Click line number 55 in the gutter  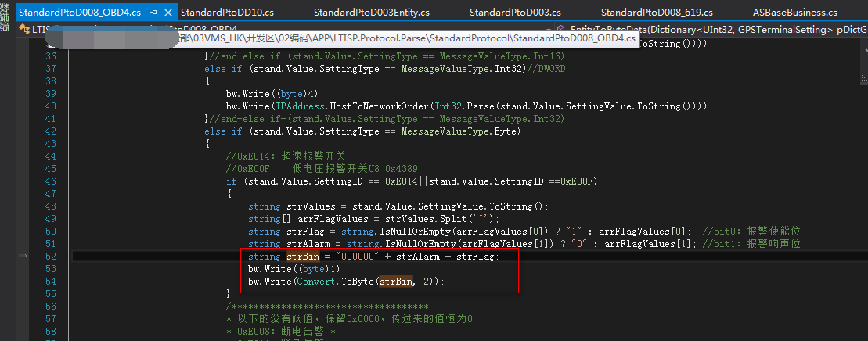[50, 294]
